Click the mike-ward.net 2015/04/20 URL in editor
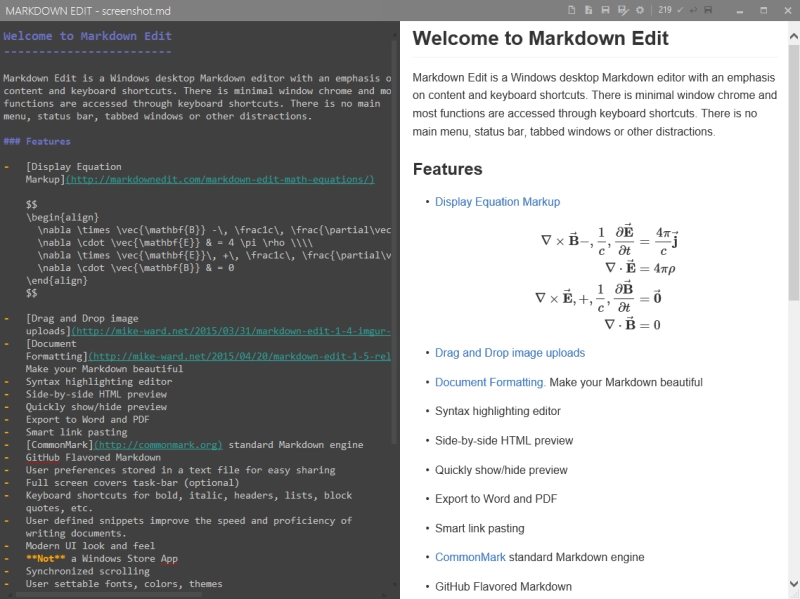Screen dimensions: 800x599 coord(240,357)
